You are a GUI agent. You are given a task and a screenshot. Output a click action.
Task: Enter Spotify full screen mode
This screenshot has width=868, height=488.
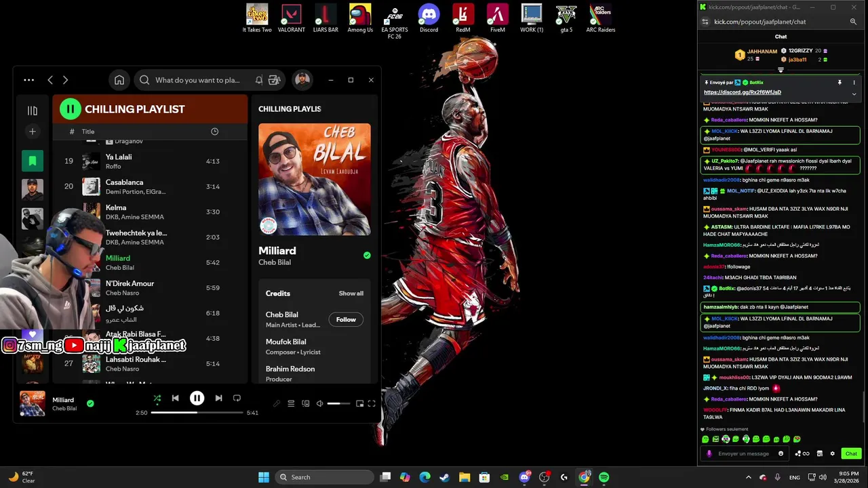tap(372, 404)
